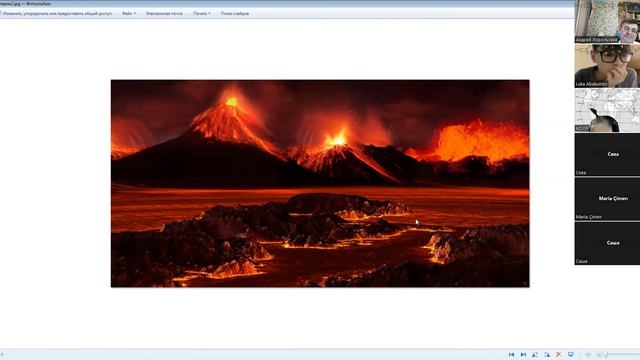Go to the next photo
The width and height of the screenshot is (640, 360).
pos(523,355)
